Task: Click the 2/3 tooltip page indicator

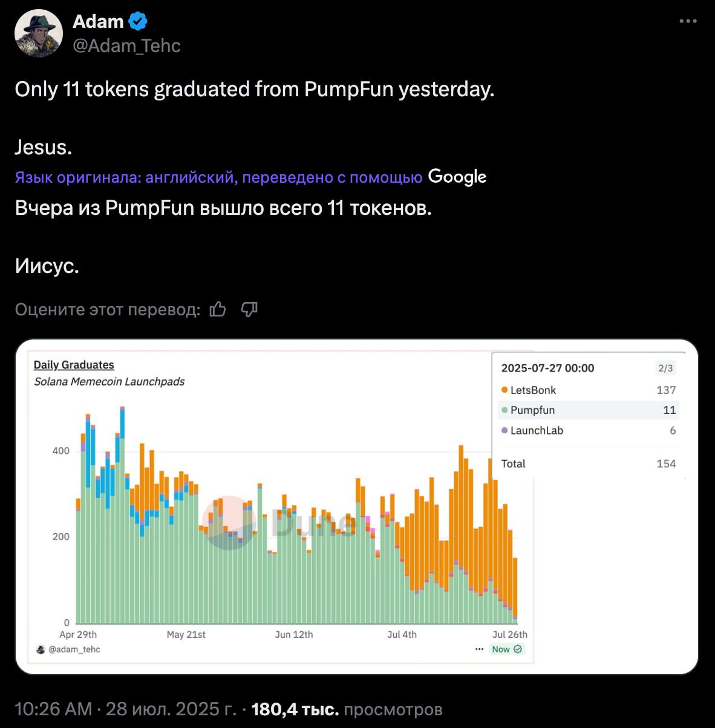Action: pyautogui.click(x=665, y=368)
